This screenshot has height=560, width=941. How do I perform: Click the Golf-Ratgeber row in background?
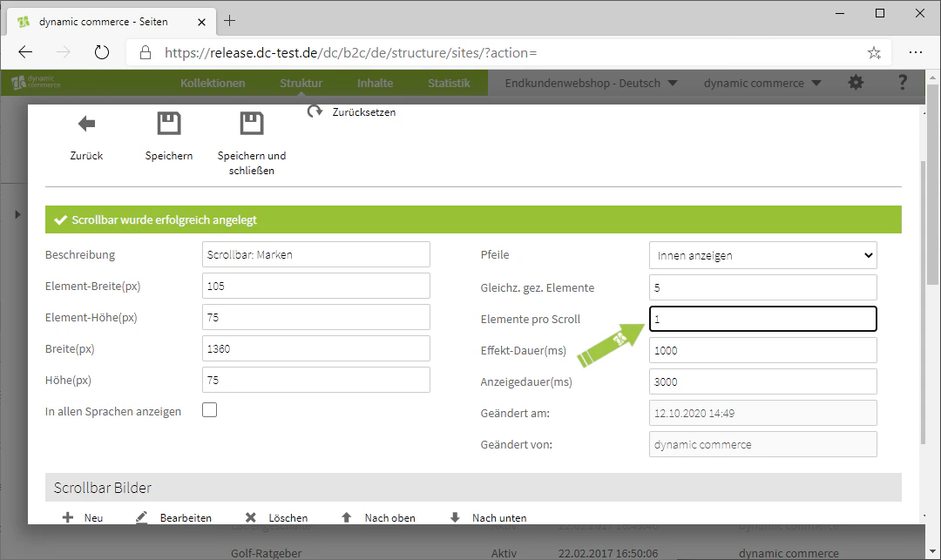click(x=267, y=553)
